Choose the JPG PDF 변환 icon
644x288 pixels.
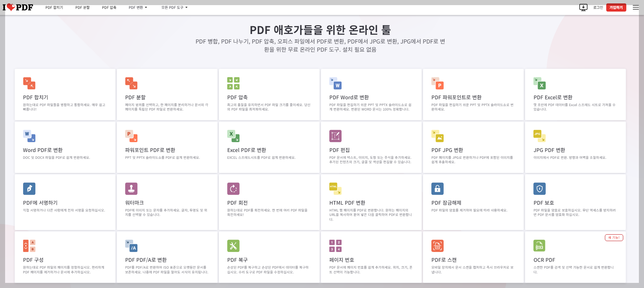(540, 136)
